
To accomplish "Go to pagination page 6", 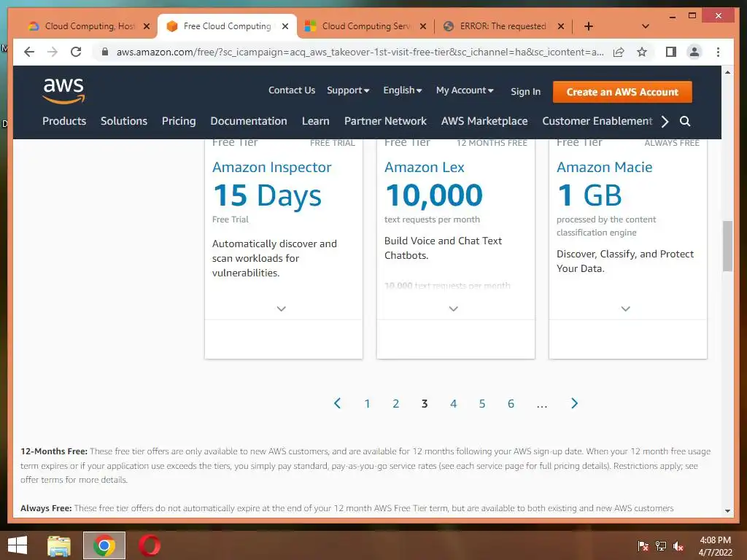I will [511, 404].
